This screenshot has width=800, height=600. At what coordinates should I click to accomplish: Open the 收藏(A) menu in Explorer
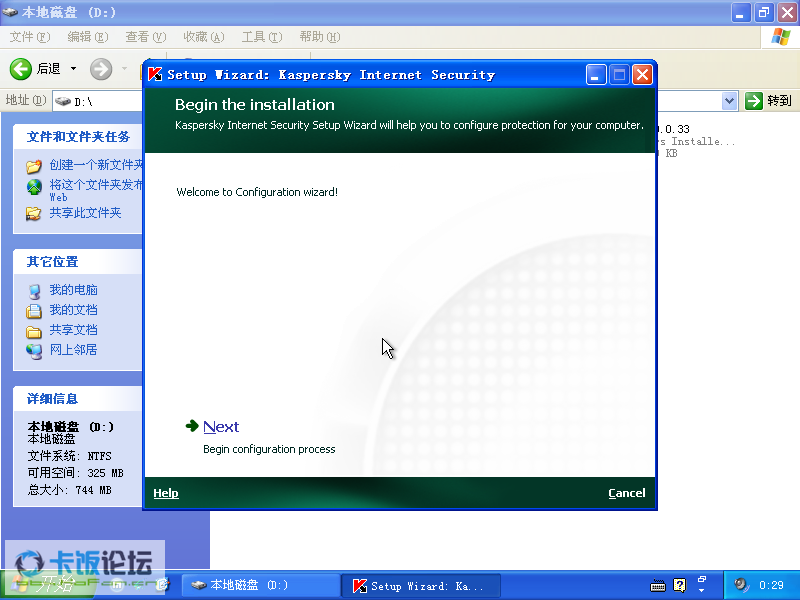click(204, 37)
